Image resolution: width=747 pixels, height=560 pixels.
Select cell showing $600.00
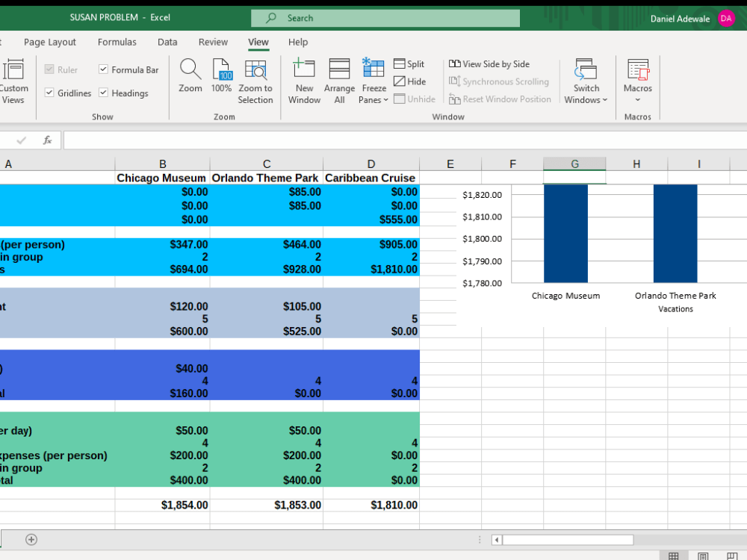point(162,331)
